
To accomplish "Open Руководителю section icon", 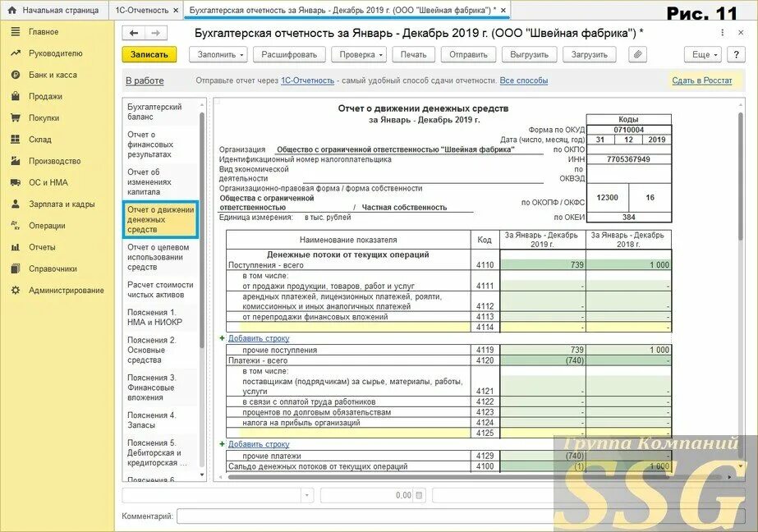I will point(16,53).
